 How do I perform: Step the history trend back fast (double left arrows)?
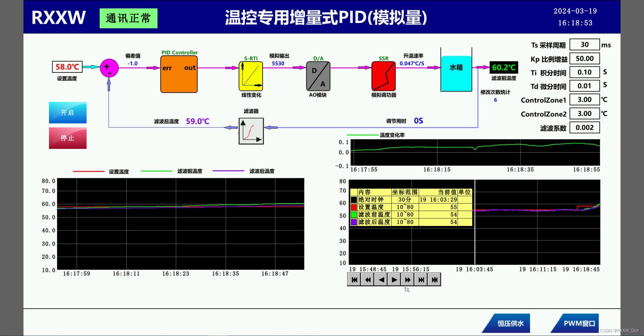click(367, 280)
